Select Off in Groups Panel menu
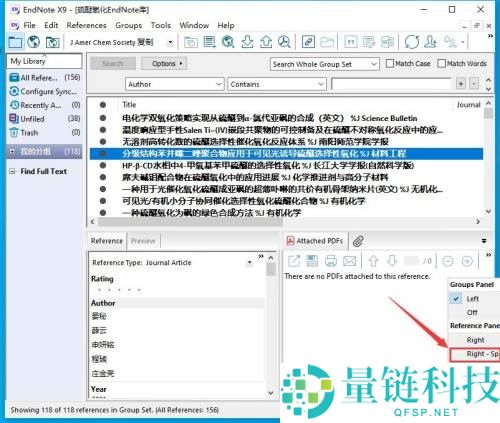The height and width of the screenshot is (423, 500). point(472,312)
